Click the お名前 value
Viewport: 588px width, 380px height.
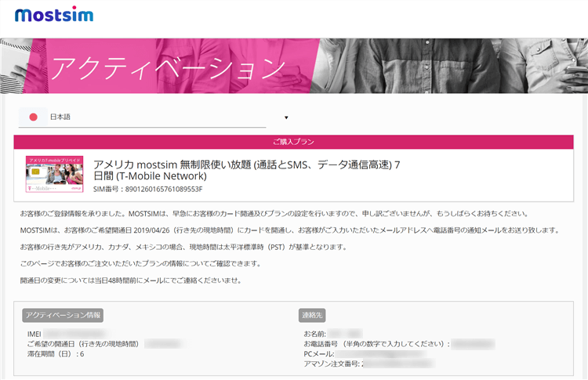345,335
